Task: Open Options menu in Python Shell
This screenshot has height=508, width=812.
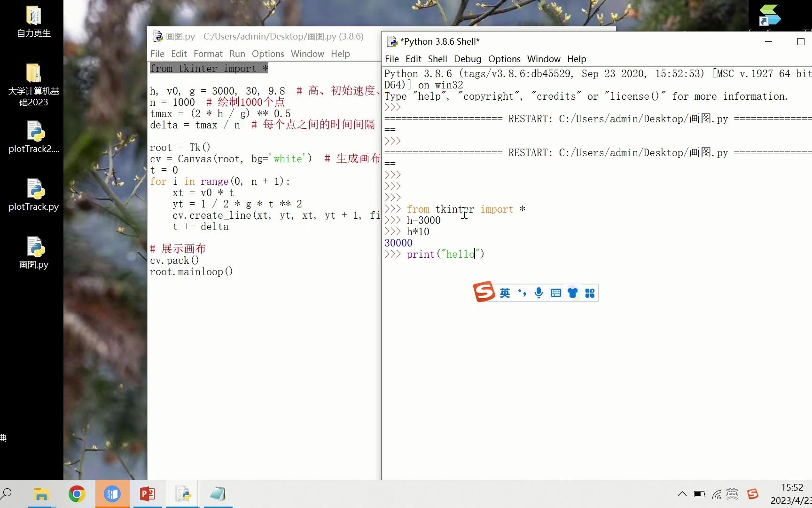Action: [x=504, y=59]
